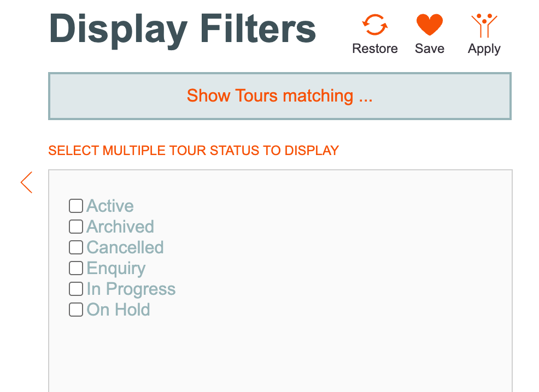Open the Show Tours matching bar
Screen dimensions: 539x392
280,96
